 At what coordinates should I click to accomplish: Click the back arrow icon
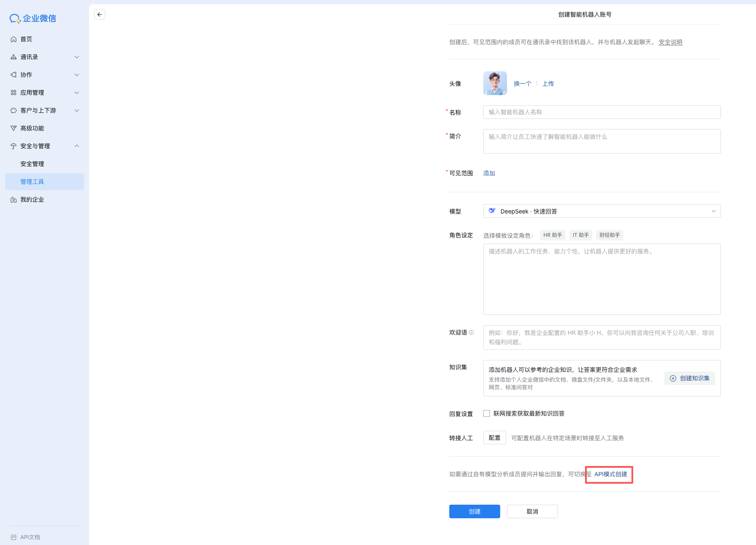click(100, 14)
